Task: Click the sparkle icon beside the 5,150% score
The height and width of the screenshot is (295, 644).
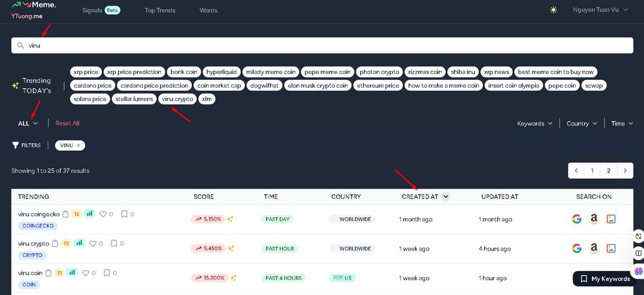Action: [231, 219]
